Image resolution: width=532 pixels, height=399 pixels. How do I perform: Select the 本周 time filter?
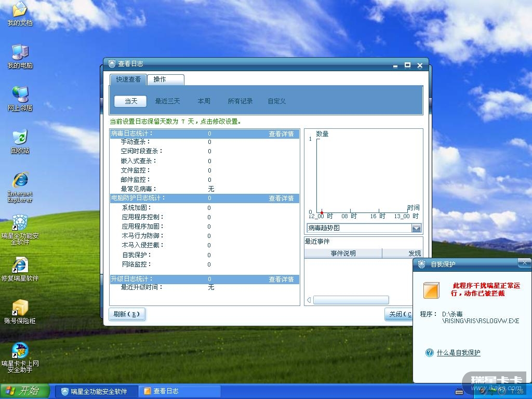point(204,101)
